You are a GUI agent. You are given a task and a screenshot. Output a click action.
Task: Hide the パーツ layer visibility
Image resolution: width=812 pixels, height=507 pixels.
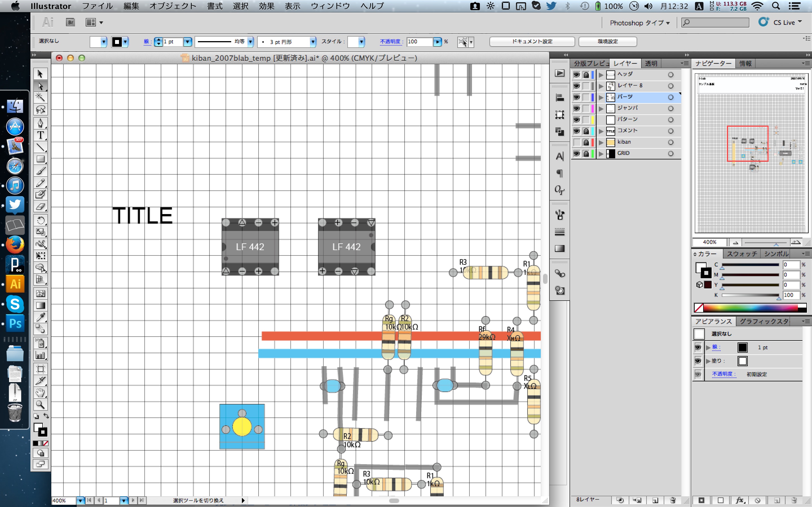click(x=577, y=97)
